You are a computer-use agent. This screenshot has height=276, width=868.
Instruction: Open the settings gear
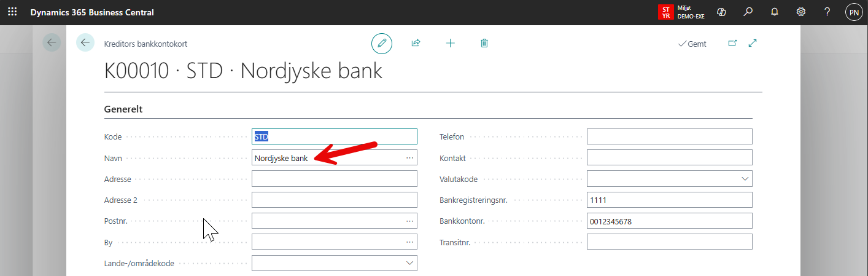800,12
